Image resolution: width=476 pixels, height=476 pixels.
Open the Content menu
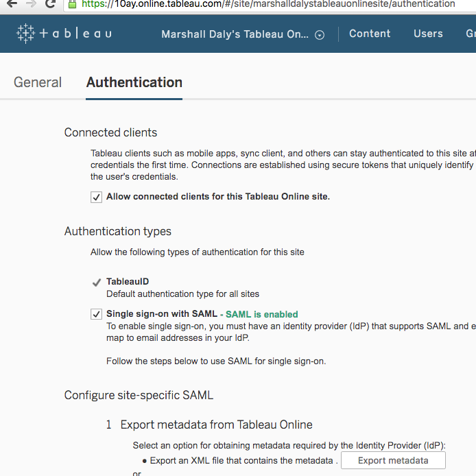click(x=369, y=34)
